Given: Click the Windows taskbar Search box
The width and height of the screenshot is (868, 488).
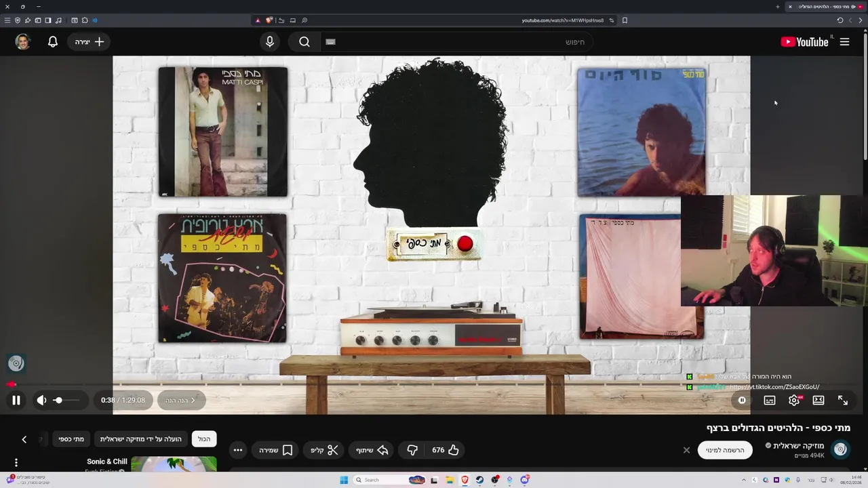Looking at the screenshot, I should coord(390,480).
